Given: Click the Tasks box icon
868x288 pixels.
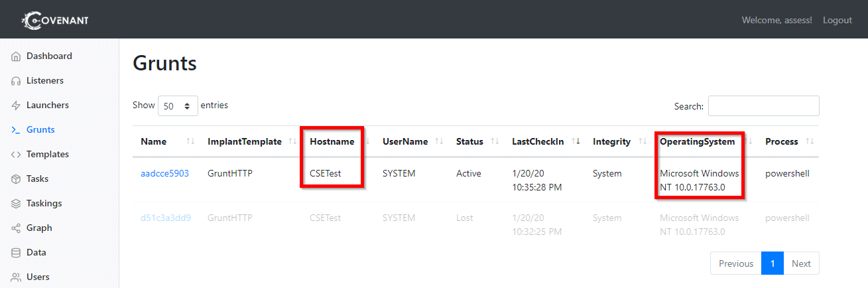Looking at the screenshot, I should tap(16, 179).
